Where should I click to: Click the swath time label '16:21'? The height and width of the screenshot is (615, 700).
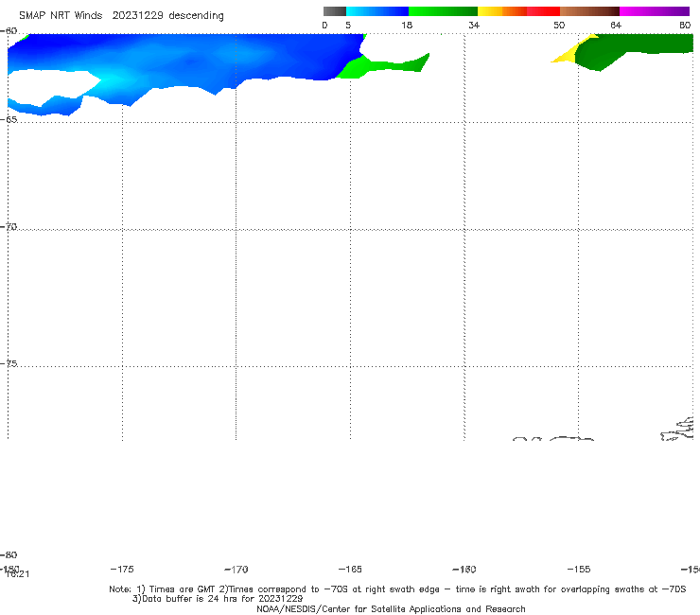click(18, 574)
